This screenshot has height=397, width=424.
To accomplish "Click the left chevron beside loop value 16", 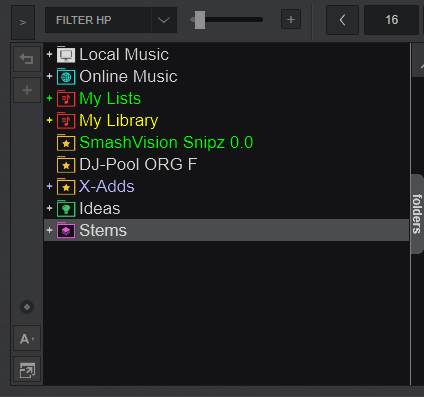I will tap(342, 20).
